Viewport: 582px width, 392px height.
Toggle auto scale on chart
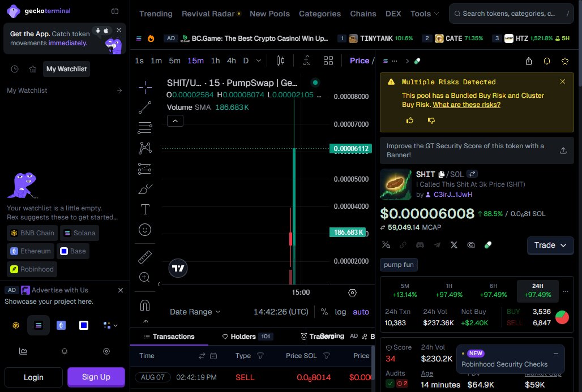pyautogui.click(x=361, y=312)
